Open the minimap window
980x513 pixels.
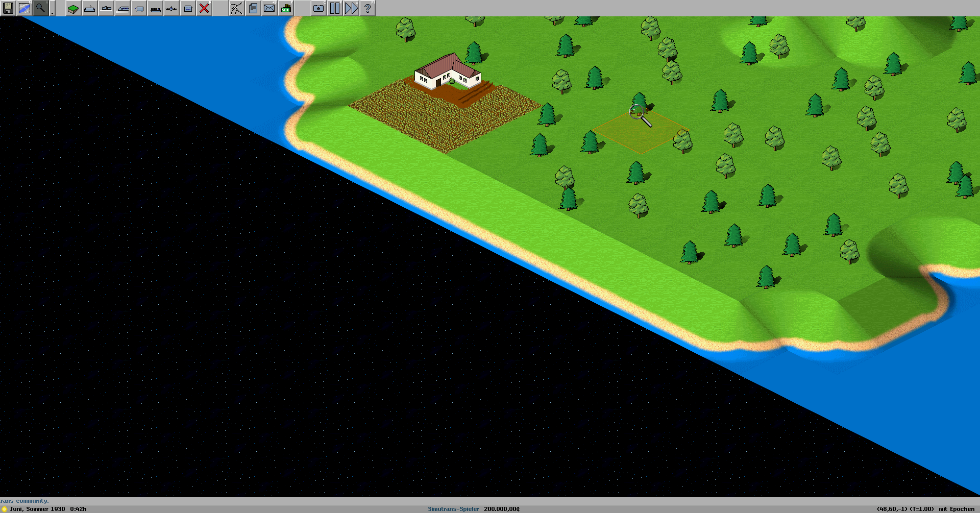pyautogui.click(x=24, y=8)
